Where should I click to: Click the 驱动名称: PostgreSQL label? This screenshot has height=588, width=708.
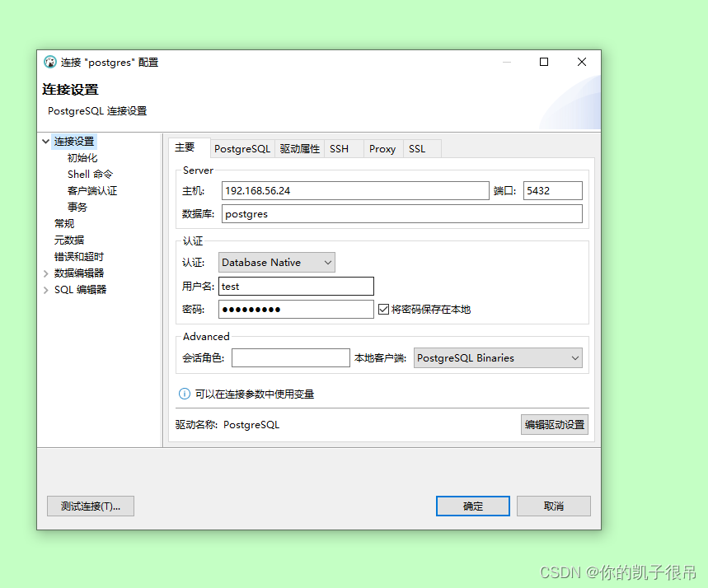227,425
